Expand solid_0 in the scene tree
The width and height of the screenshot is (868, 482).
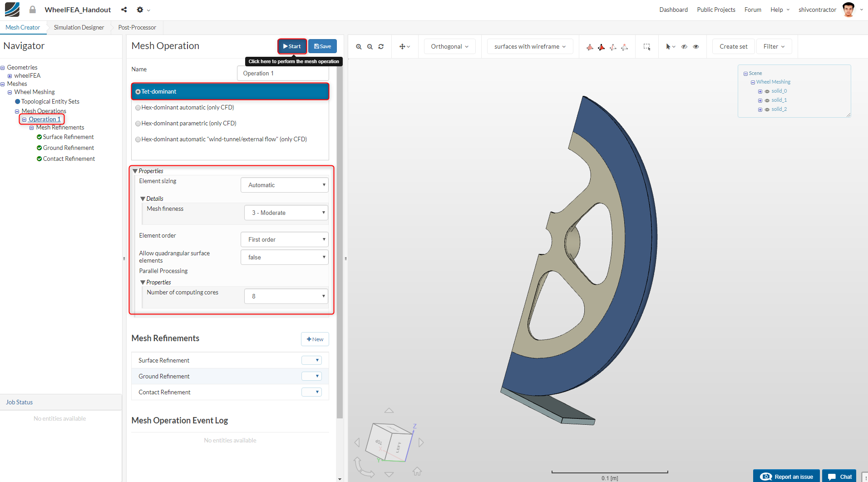pos(760,91)
